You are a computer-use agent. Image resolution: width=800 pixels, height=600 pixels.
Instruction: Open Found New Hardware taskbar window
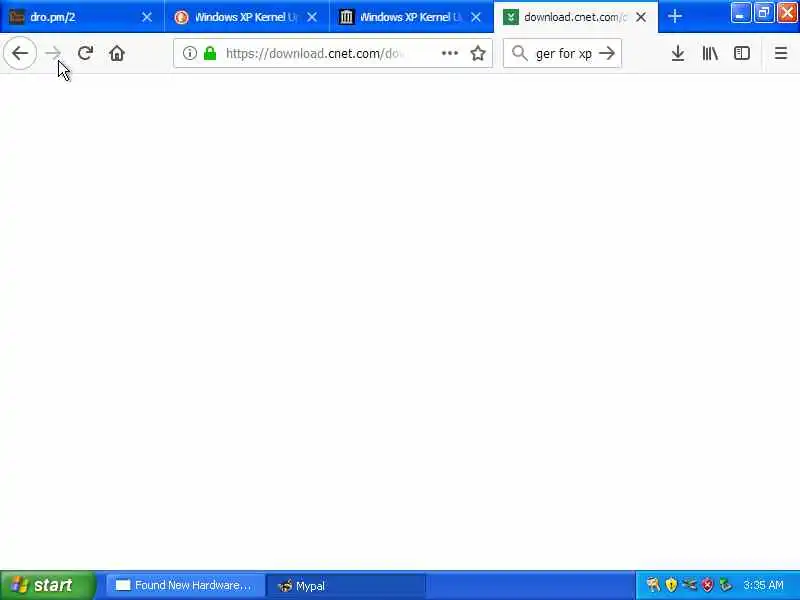tap(186, 585)
